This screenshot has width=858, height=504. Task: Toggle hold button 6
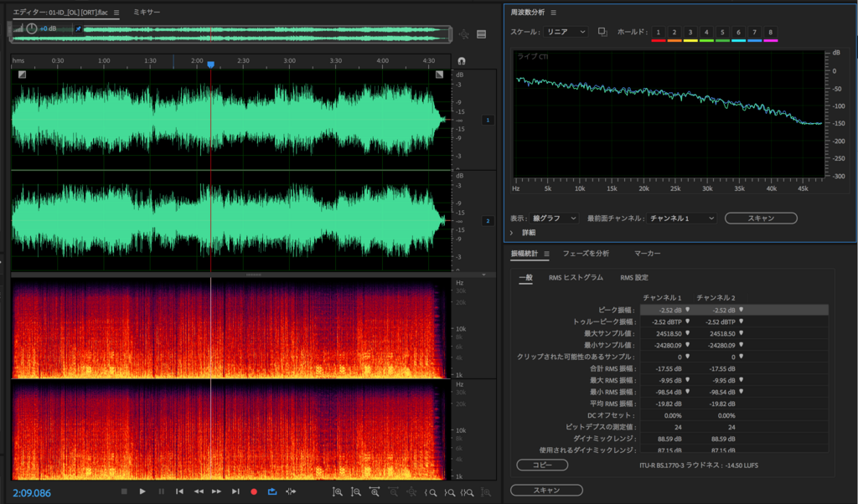(738, 33)
